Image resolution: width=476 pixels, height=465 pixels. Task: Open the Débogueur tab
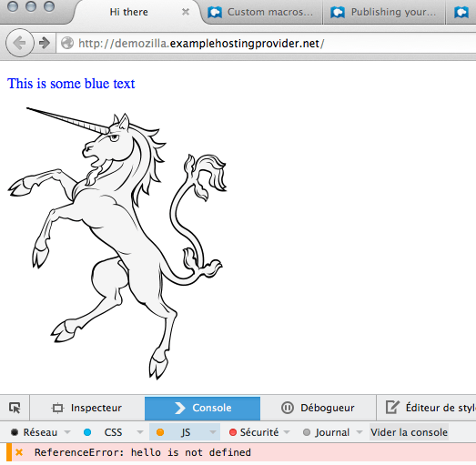(x=318, y=408)
